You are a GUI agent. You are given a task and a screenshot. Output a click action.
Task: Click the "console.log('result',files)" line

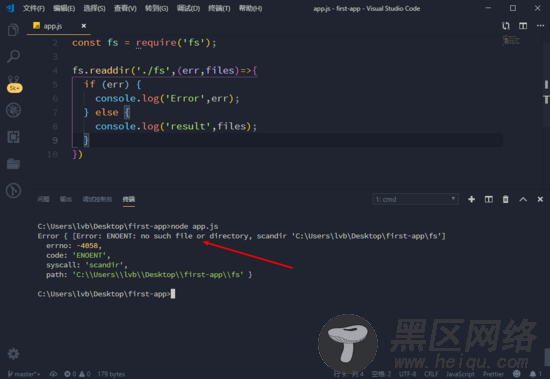pyautogui.click(x=176, y=126)
